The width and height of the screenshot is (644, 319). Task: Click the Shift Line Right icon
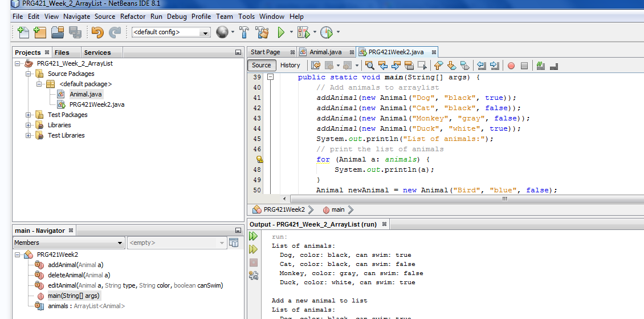click(x=495, y=66)
